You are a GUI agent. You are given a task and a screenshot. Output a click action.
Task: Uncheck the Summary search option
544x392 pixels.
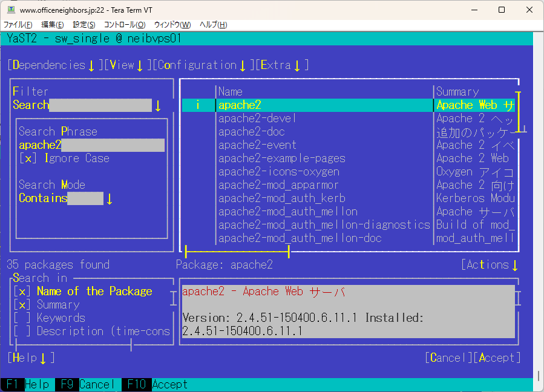[22, 305]
